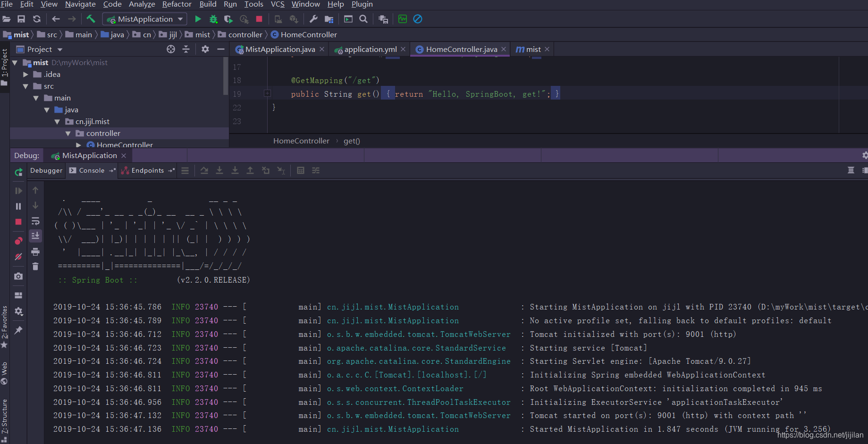The image size is (868, 444).
Task: Open the Navigate menu
Action: point(80,4)
